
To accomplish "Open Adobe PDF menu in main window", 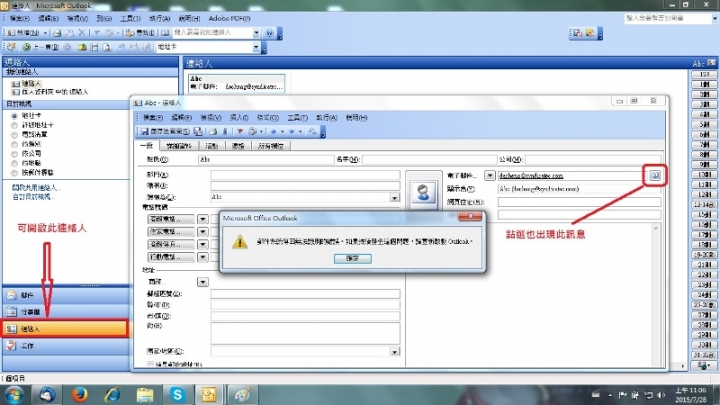I will [229, 19].
